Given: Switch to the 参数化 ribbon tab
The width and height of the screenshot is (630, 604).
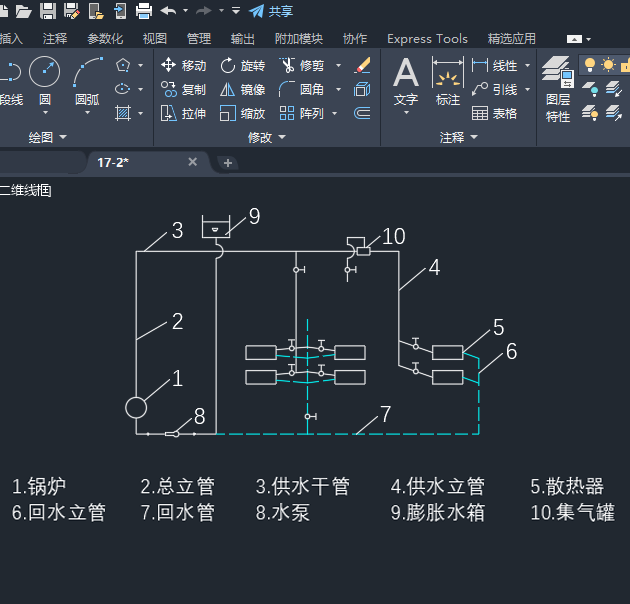Looking at the screenshot, I should click(105, 39).
